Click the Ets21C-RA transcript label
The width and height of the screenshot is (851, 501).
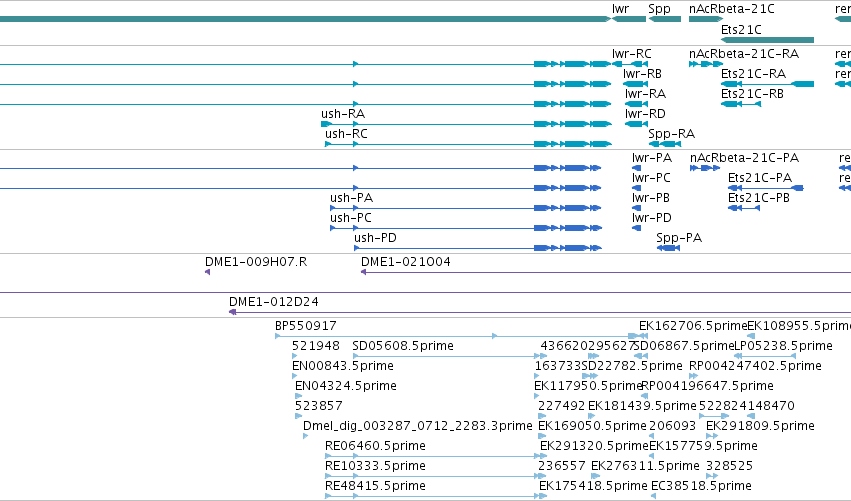point(753,74)
